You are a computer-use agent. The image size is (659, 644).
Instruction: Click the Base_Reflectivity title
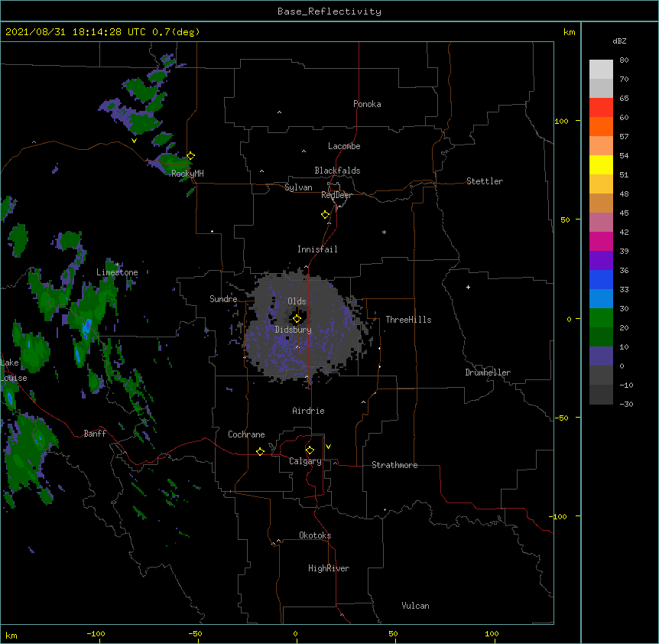pos(329,11)
